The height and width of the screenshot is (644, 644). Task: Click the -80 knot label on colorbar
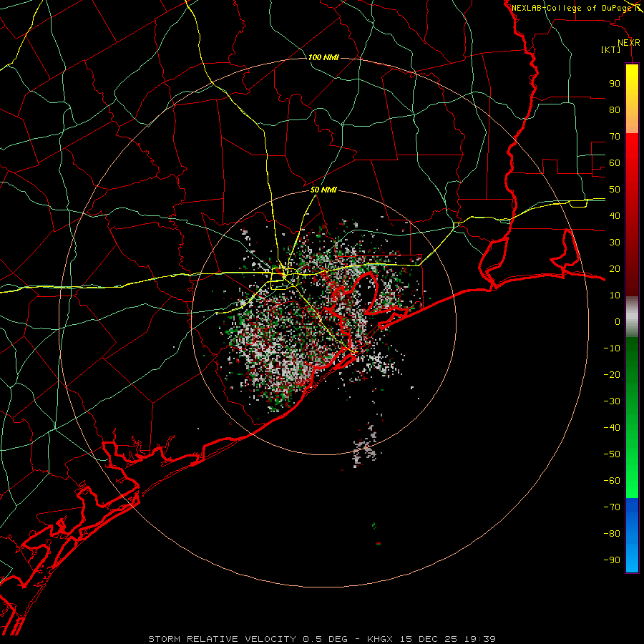pos(612,534)
